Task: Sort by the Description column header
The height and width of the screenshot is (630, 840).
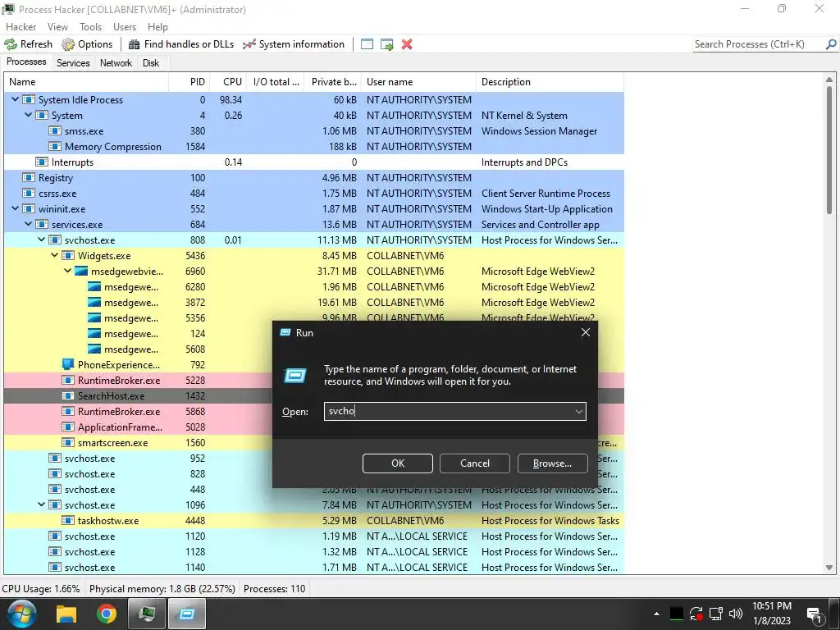Action: pos(550,82)
